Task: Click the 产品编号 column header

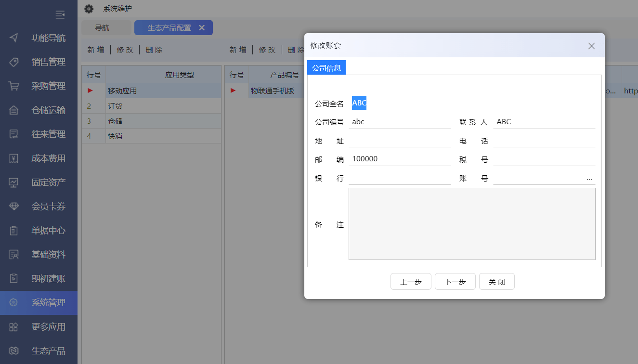Action: pyautogui.click(x=285, y=75)
